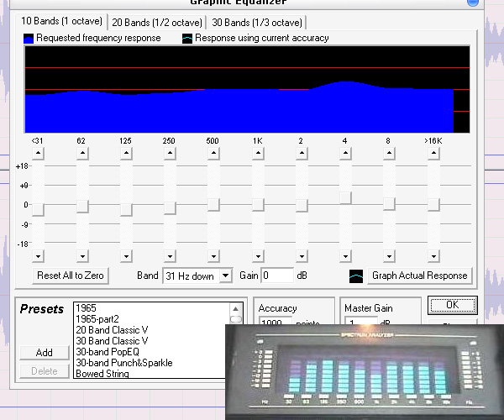Click the Graph Actual Response button
The height and width of the screenshot is (420, 504).
tap(419, 276)
